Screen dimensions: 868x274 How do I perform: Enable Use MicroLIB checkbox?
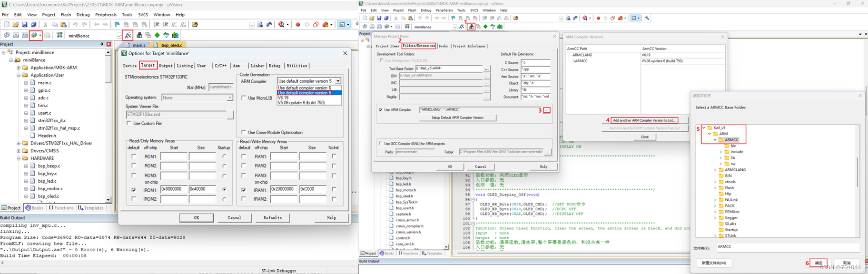[244, 98]
